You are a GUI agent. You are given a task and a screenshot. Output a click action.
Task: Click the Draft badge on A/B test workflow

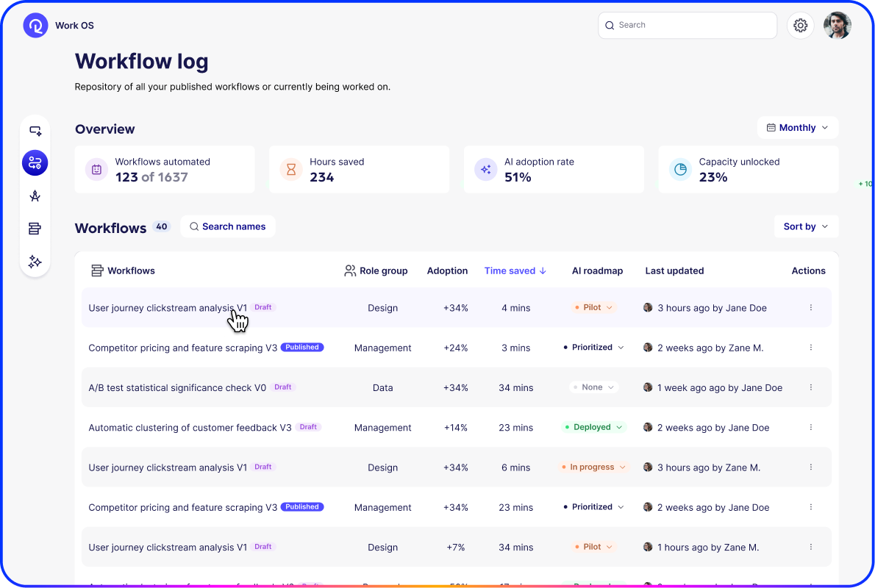tap(282, 387)
